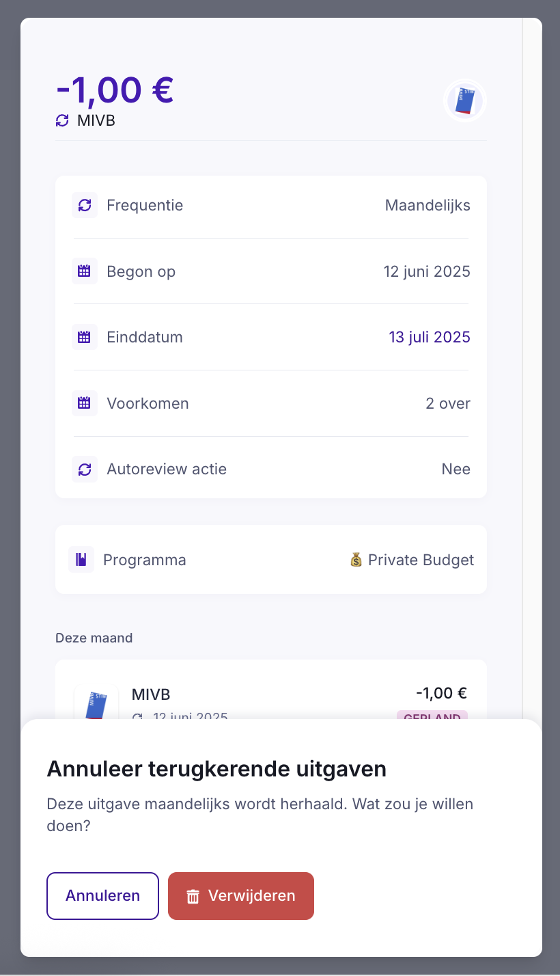Click the Voorkomen calendar icon
Image resolution: width=560 pixels, height=976 pixels.
coord(85,403)
